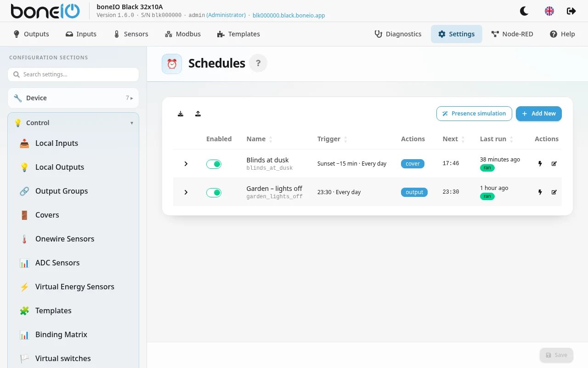
Task: Open Schedules help question mark
Action: [x=258, y=63]
